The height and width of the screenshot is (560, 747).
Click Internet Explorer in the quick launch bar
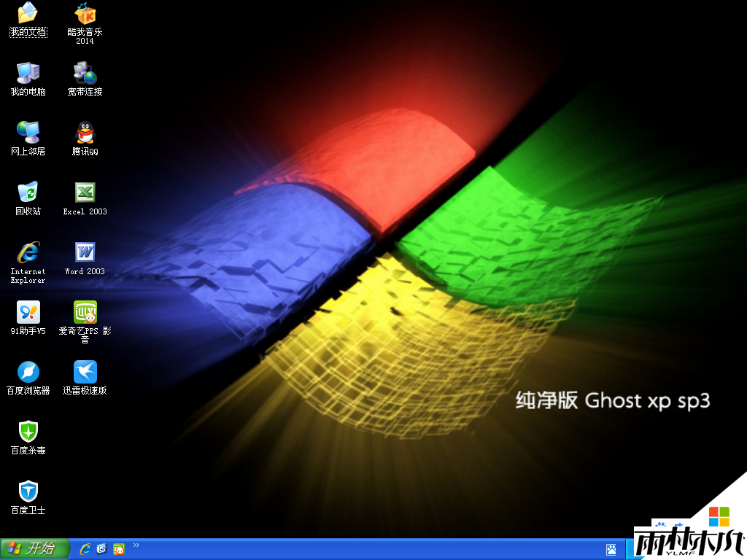85,549
